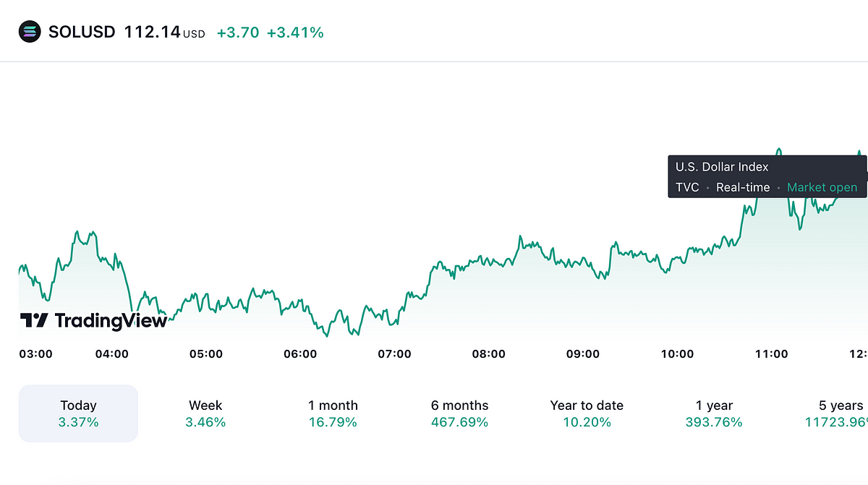Select the Today time range tab
This screenshot has width=868, height=485.
pos(78,413)
